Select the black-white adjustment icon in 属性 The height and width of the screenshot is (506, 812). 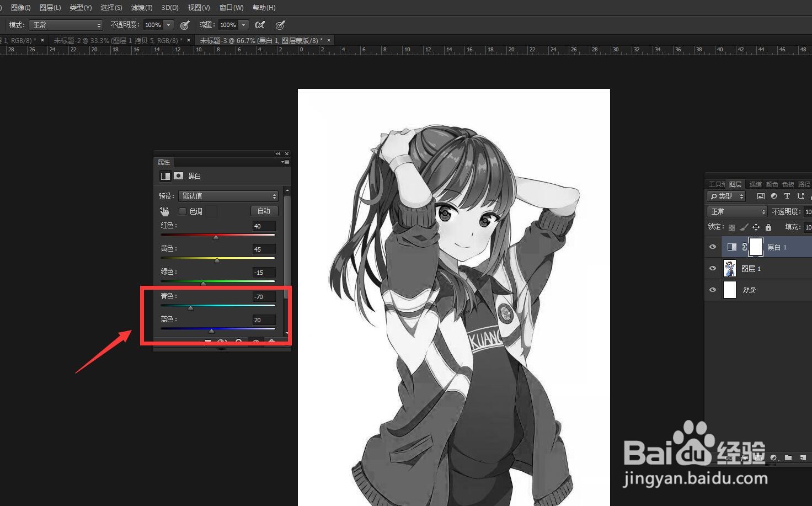tap(165, 176)
